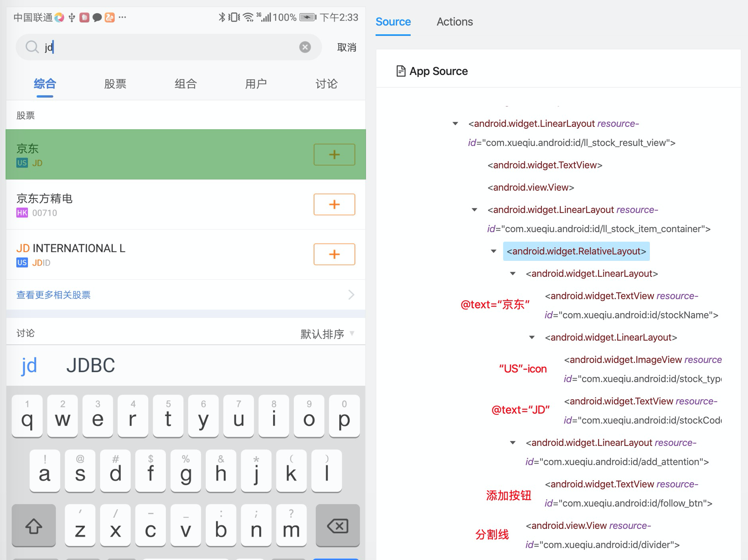Viewport: 748px width, 560px height.
Task: Tap 取消 to cancel the search
Action: click(x=346, y=47)
